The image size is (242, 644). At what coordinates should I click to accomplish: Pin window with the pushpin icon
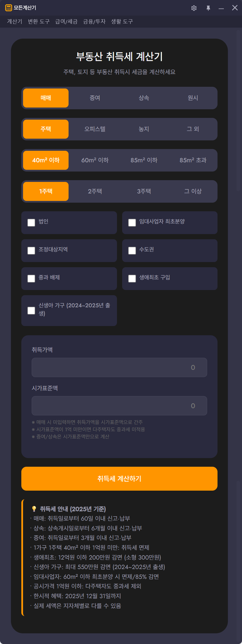point(208,8)
